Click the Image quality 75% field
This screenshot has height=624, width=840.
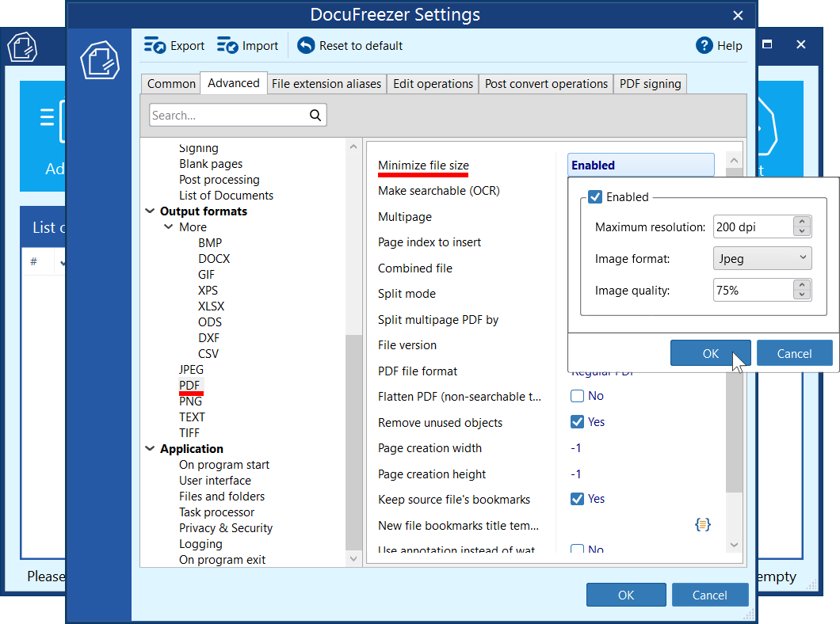coord(753,290)
